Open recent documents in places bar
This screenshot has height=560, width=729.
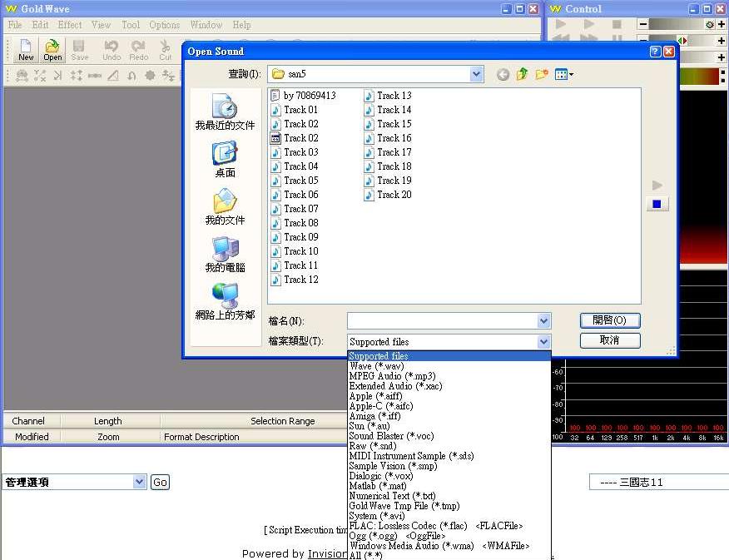[x=225, y=112]
